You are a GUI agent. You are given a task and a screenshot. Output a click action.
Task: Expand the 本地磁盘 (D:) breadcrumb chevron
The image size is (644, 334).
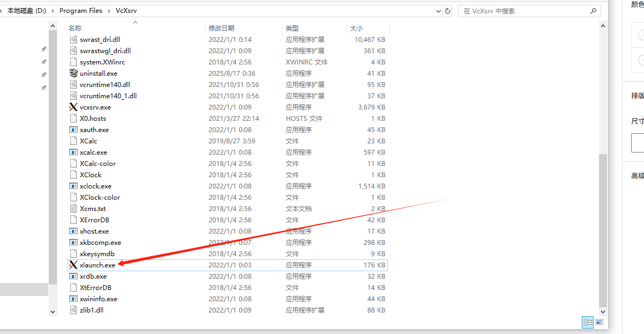point(53,11)
